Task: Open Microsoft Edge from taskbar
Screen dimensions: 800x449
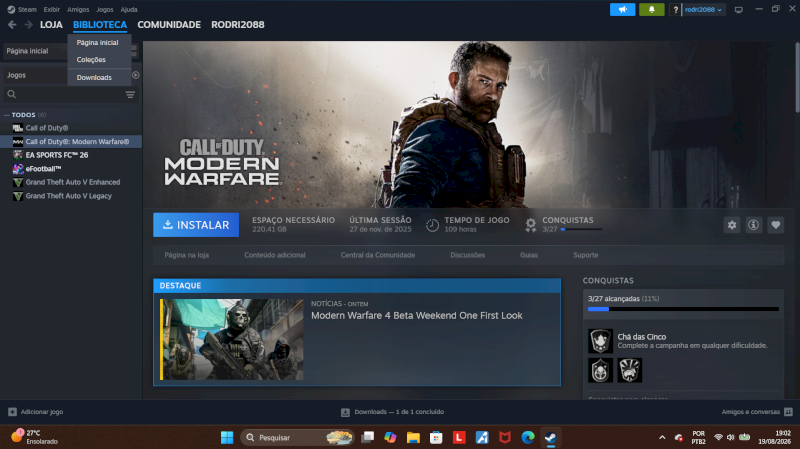Action: [x=528, y=437]
